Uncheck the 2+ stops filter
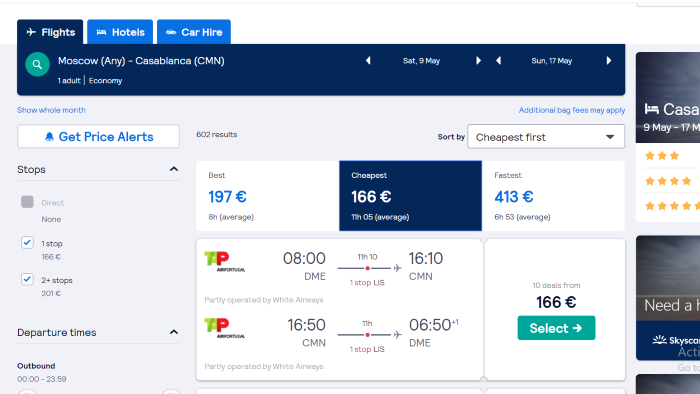This screenshot has height=394, width=700. pos(27,279)
